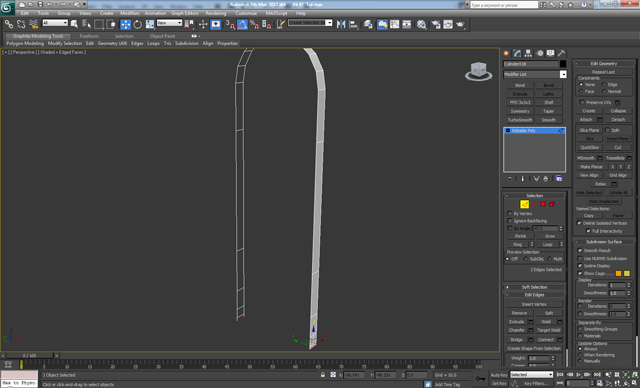Switch to the Object Paint ribbon tab
Screen dimensions: 640x388
point(162,36)
